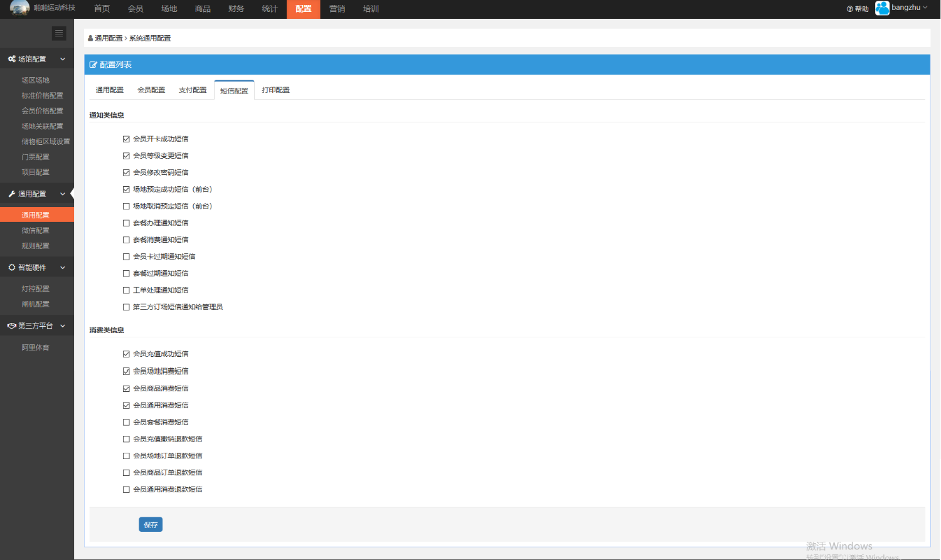941x560 pixels.
Task: Check 套餐消费通知短信 checkbox
Action: coord(126,240)
